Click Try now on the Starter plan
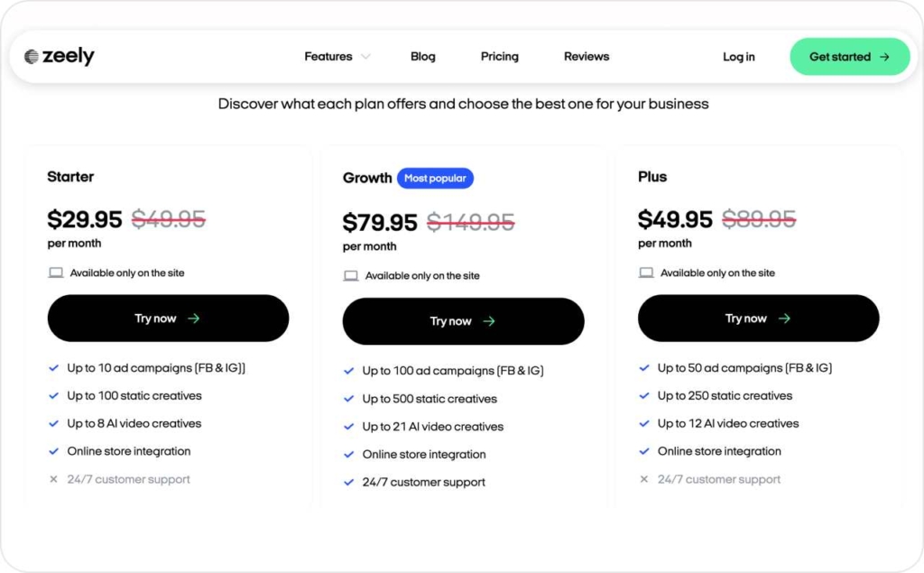Viewport: 924px width, 573px height. click(x=168, y=318)
